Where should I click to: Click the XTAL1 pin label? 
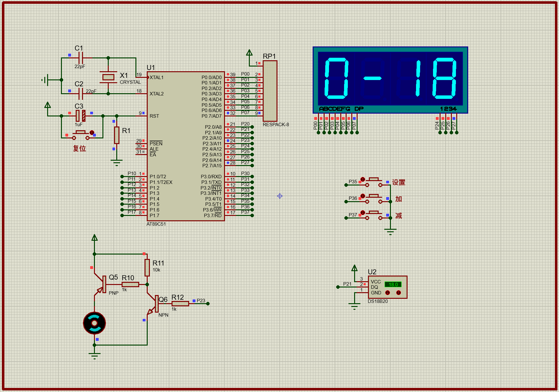(x=156, y=78)
